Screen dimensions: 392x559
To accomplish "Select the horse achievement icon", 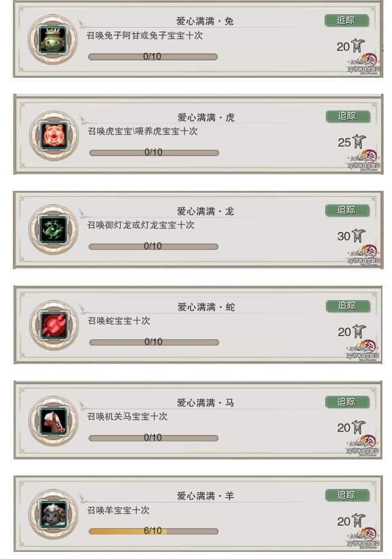I will coord(53,421).
